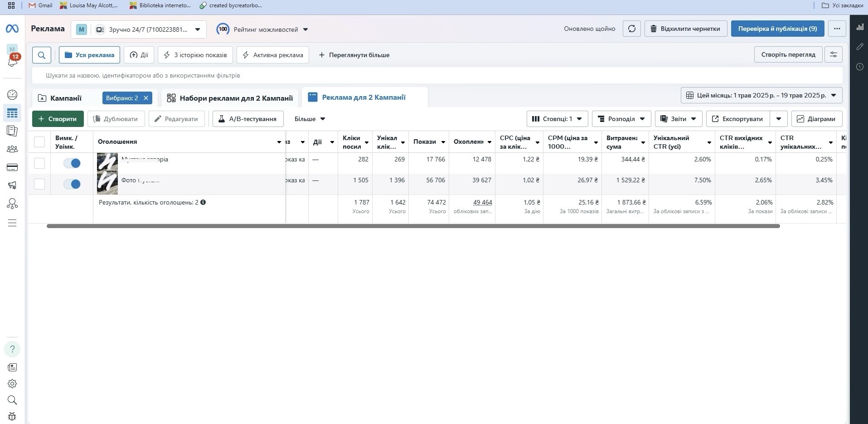Click the bug report icon
The image size is (868, 424).
[12, 416]
